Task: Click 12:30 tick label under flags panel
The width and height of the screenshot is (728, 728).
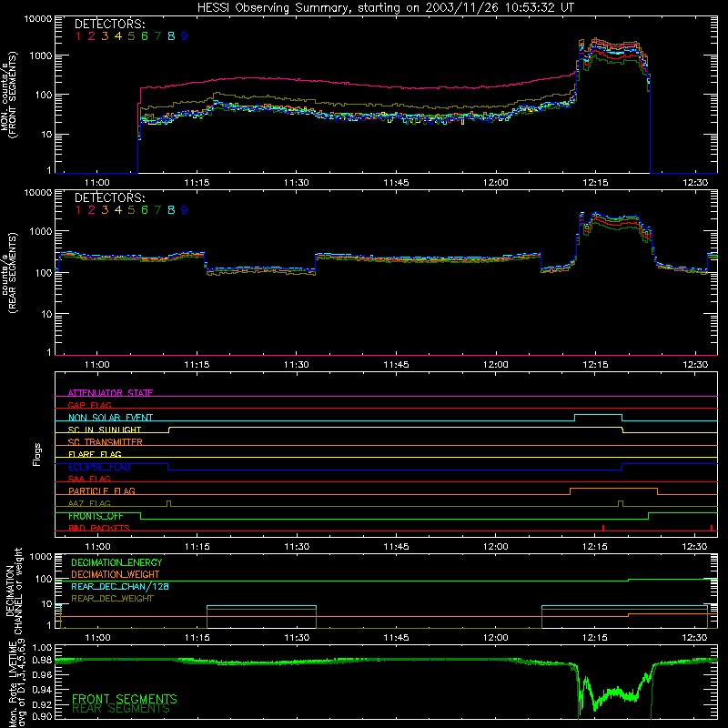Action: pyautogui.click(x=694, y=547)
